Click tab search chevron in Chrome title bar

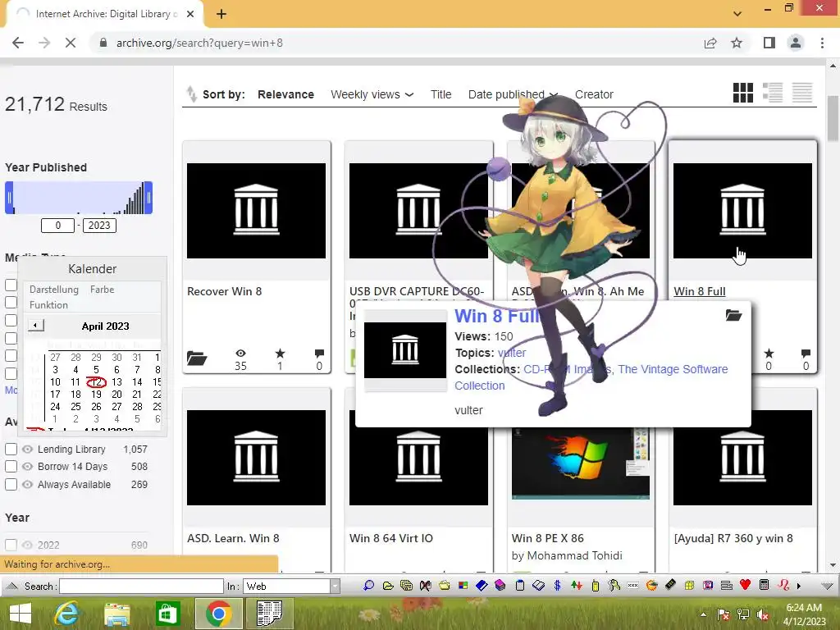[x=737, y=14]
